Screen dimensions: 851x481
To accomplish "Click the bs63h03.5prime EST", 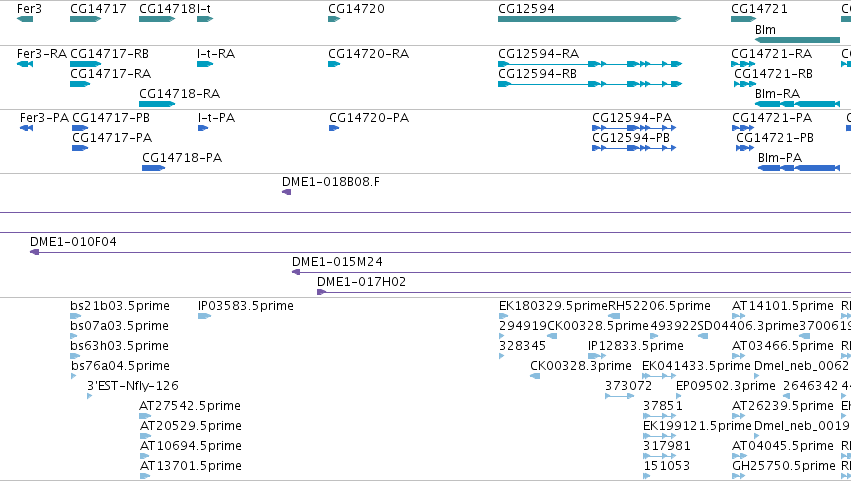I will [75, 356].
